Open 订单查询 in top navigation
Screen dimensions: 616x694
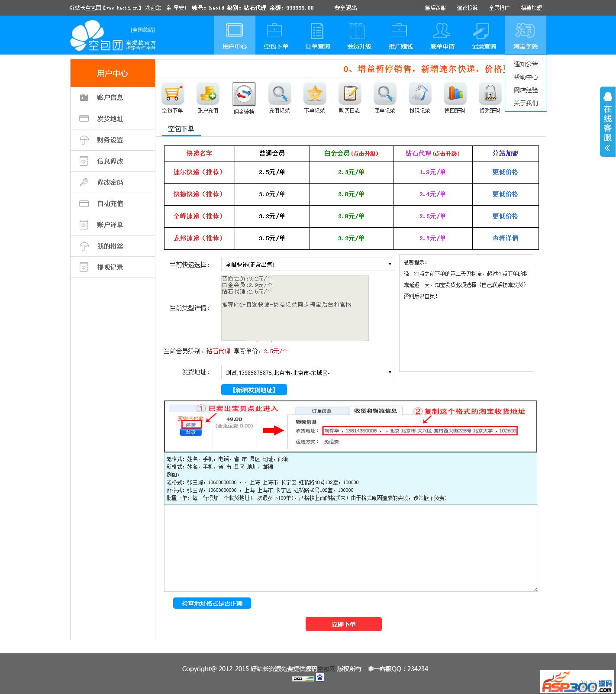(317, 36)
